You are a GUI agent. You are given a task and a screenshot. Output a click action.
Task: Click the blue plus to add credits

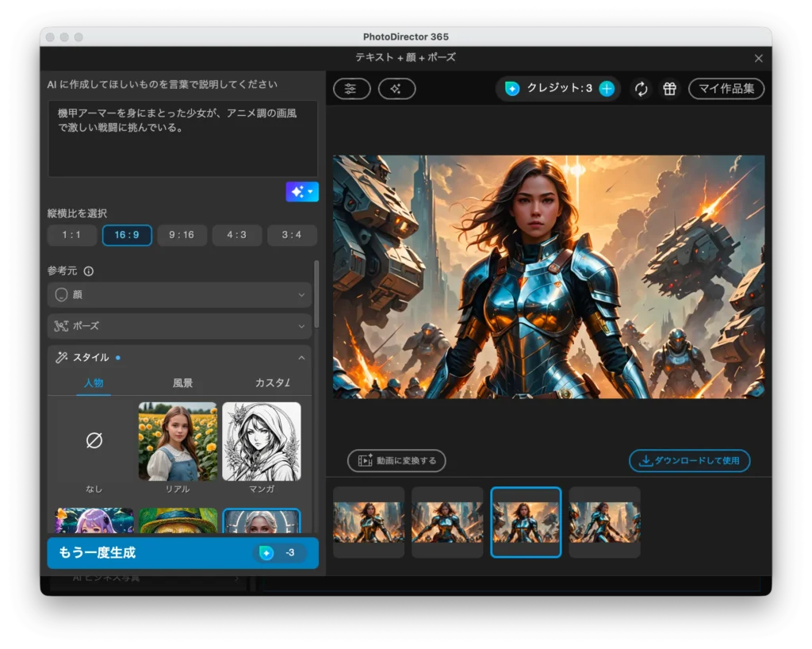point(606,89)
